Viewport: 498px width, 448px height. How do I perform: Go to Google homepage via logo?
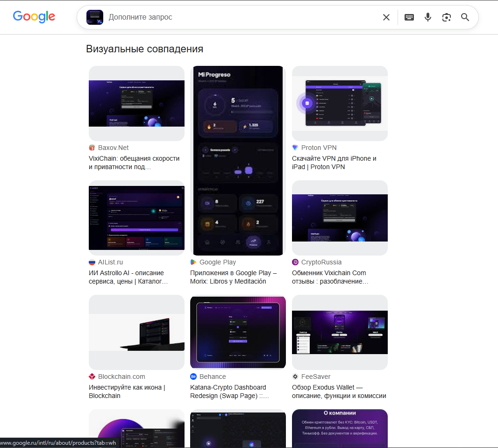pos(34,17)
